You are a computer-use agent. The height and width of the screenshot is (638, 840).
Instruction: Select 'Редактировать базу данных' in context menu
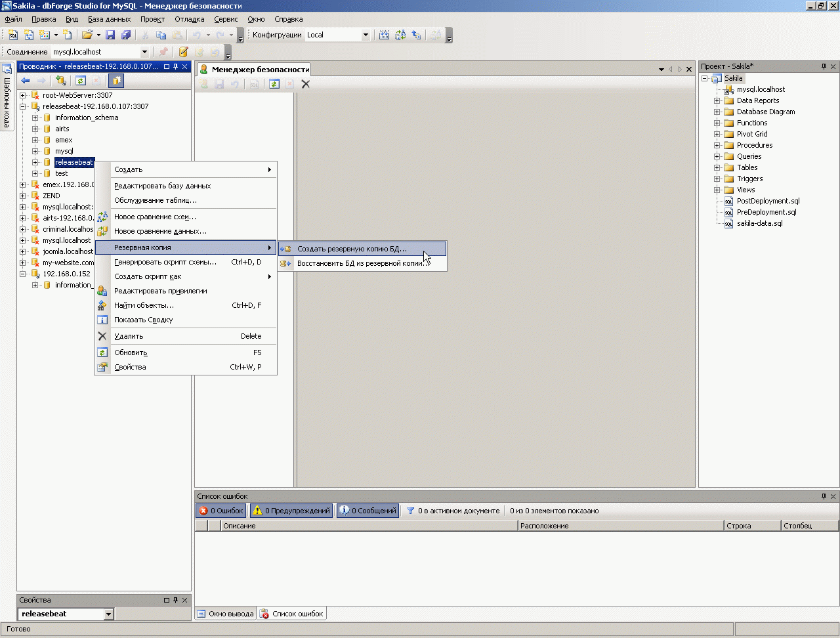coord(186,186)
